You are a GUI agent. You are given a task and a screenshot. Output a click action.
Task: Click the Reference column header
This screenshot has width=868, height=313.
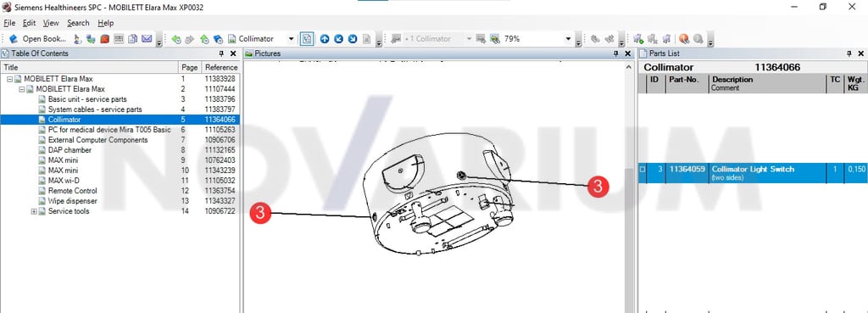coord(220,67)
